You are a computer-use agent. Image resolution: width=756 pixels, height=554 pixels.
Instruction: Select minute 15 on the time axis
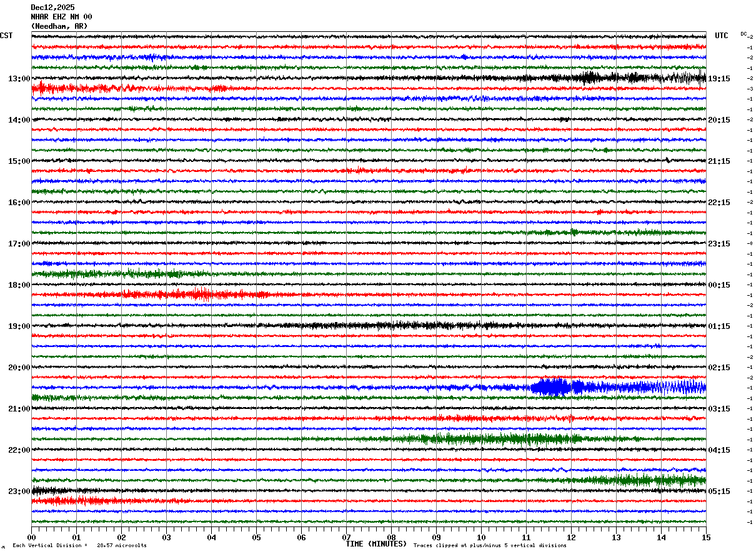click(x=706, y=537)
